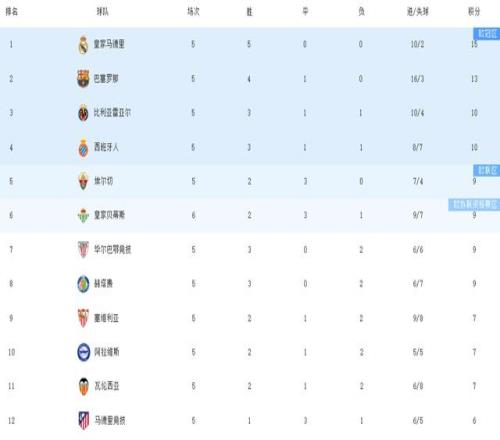This screenshot has height=440, width=500.
Task: Click the Europa League zone tag on row five
Action: coord(486,170)
